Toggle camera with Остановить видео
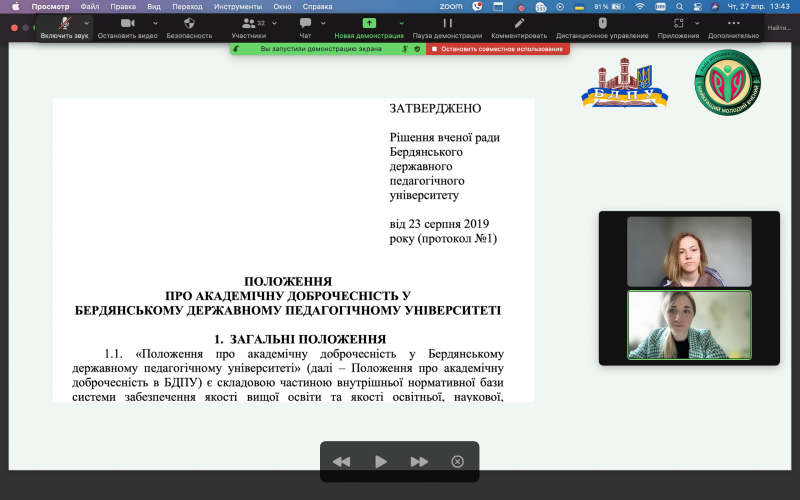The height and width of the screenshot is (500, 800). (128, 23)
